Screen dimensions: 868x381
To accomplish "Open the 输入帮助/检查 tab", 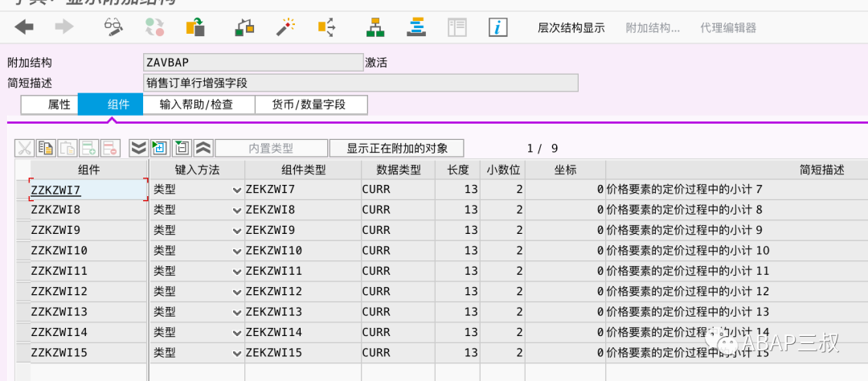I will [199, 104].
